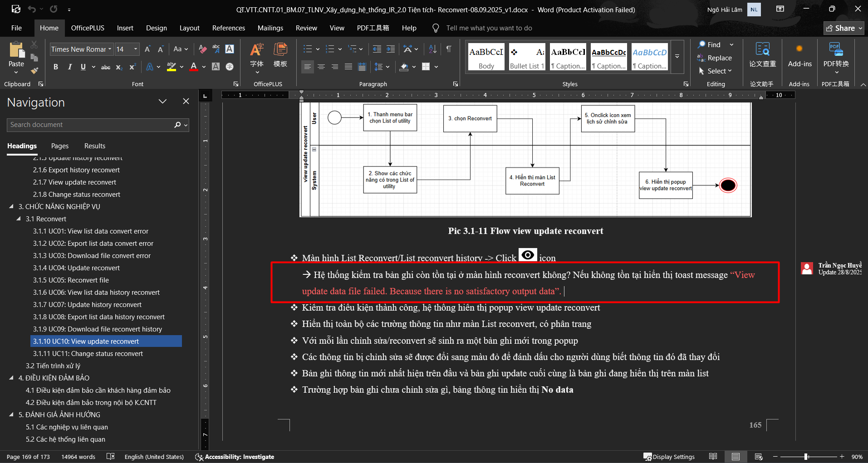This screenshot has height=463, width=868.
Task: Click the zoom slider handle
Action: (806, 457)
